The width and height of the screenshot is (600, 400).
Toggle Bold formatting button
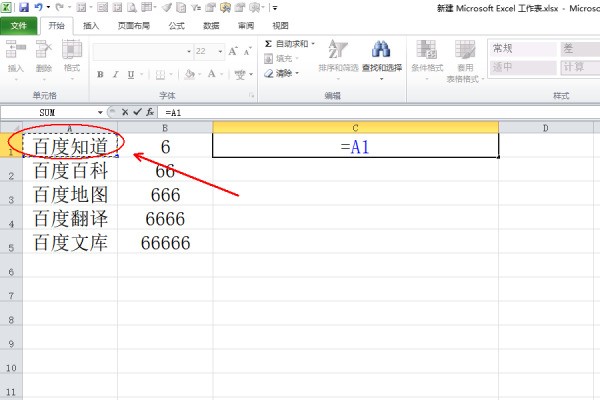tap(101, 73)
